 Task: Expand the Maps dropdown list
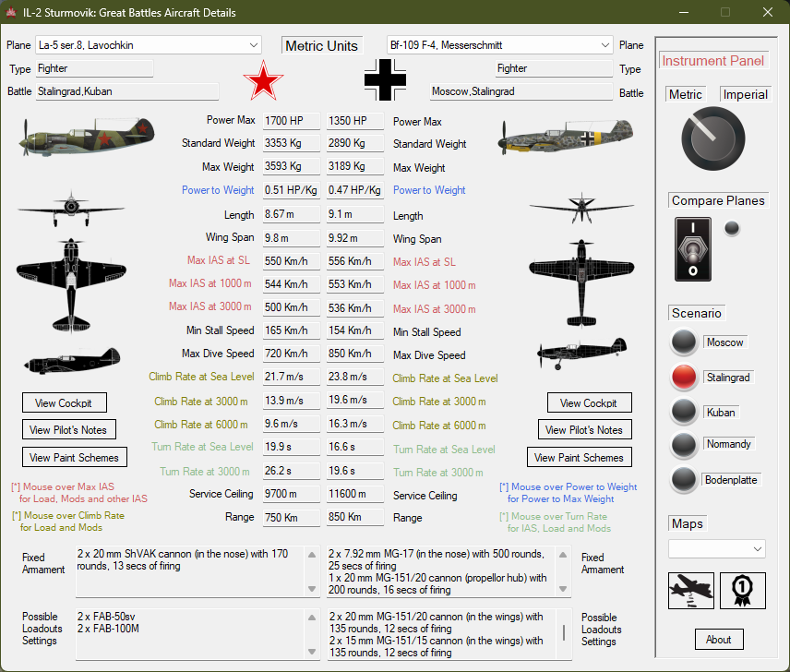click(716, 549)
